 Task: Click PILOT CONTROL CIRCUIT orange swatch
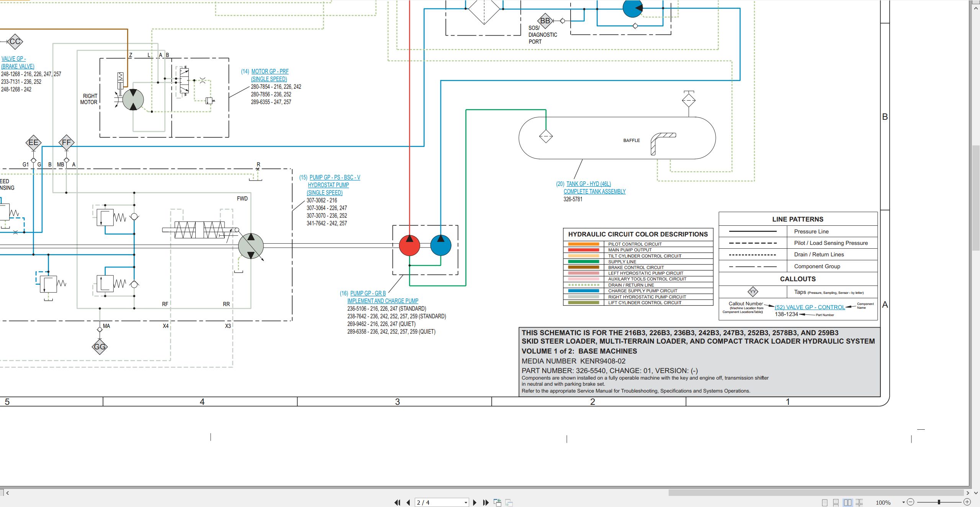pos(583,244)
